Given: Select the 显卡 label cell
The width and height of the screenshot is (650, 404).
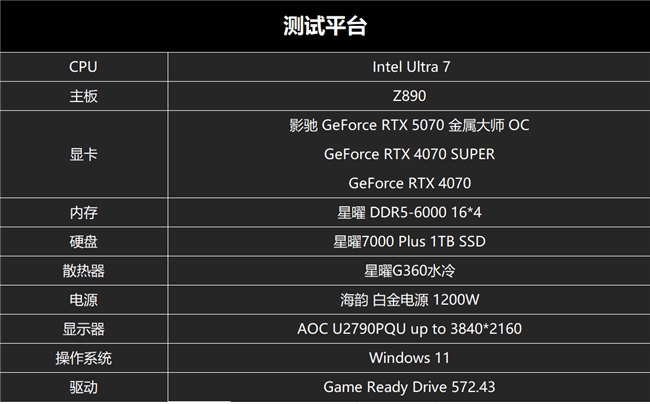Looking at the screenshot, I should [84, 155].
